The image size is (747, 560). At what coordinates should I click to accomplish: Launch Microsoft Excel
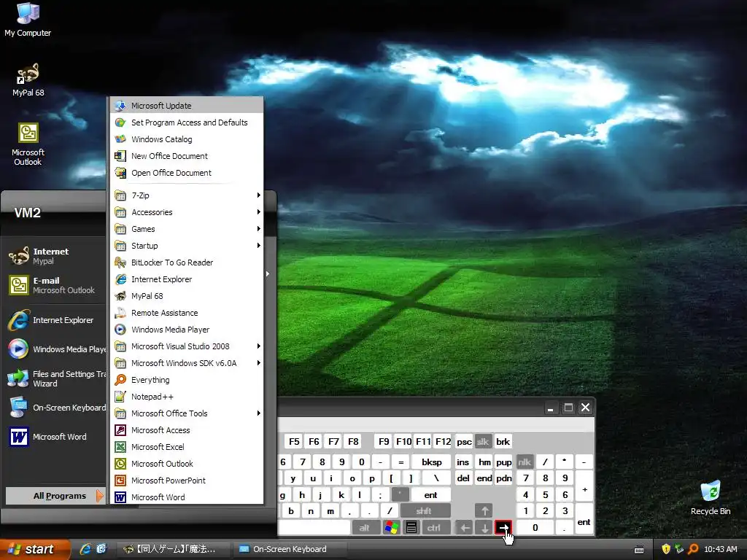tap(187, 447)
